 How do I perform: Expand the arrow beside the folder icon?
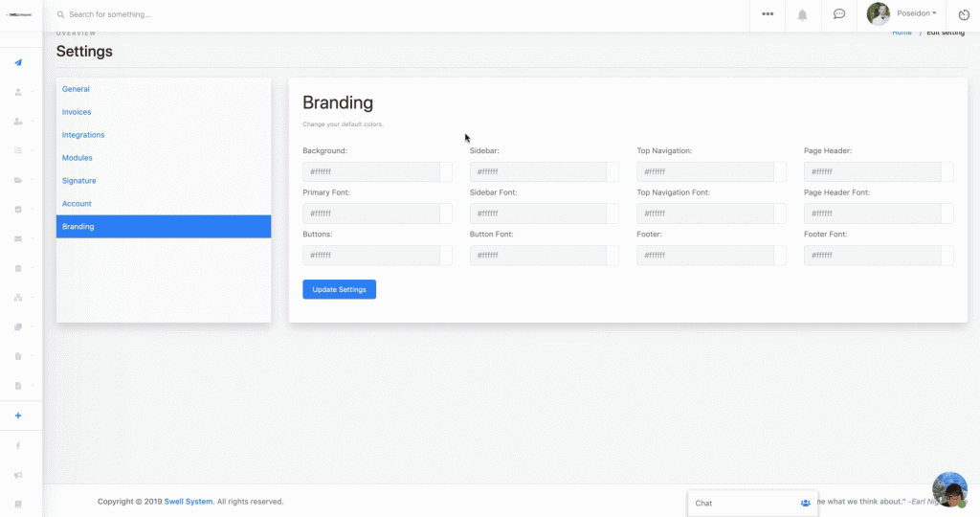click(33, 180)
